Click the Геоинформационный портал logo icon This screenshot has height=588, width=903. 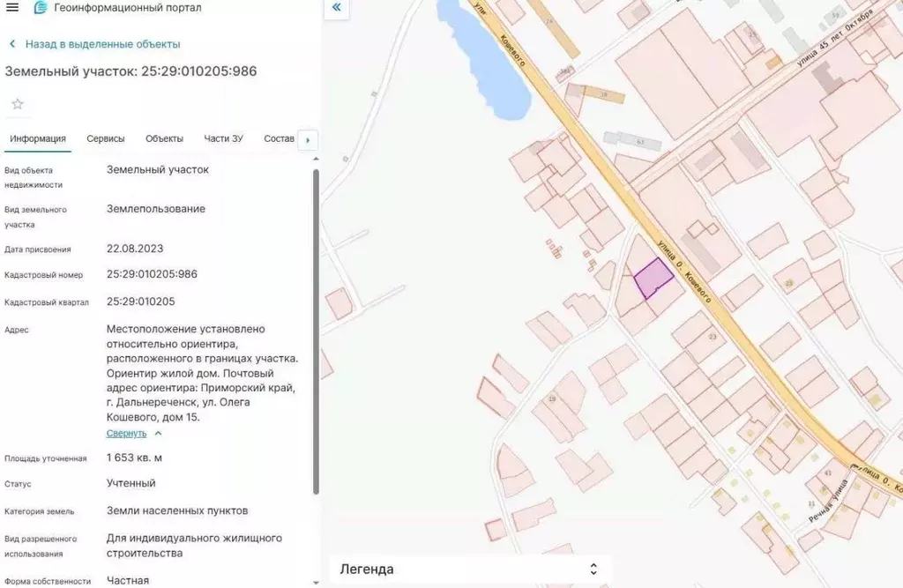(x=41, y=8)
